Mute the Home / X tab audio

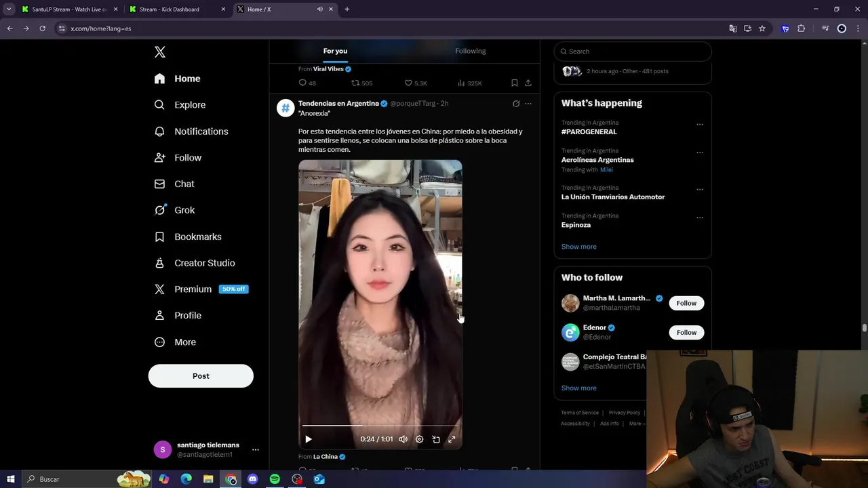click(320, 9)
